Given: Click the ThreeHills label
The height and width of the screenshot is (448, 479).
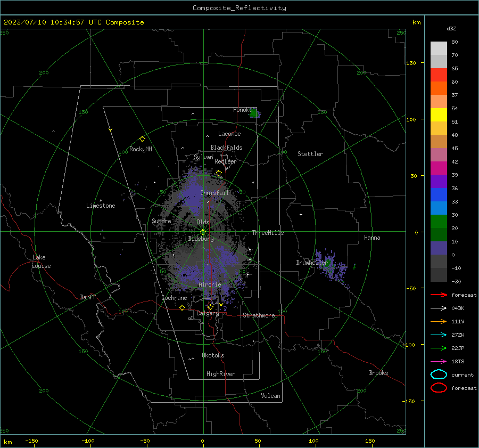Looking at the screenshot, I should pyautogui.click(x=268, y=233).
